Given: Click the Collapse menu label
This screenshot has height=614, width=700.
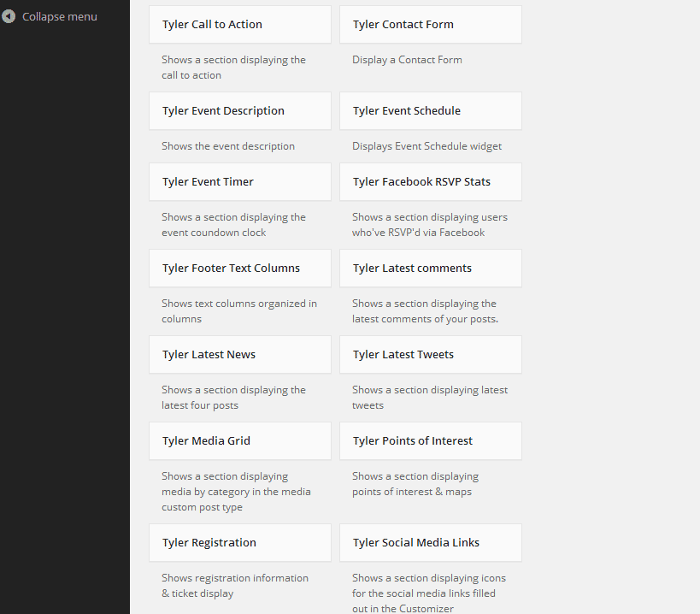Looking at the screenshot, I should [x=59, y=16].
